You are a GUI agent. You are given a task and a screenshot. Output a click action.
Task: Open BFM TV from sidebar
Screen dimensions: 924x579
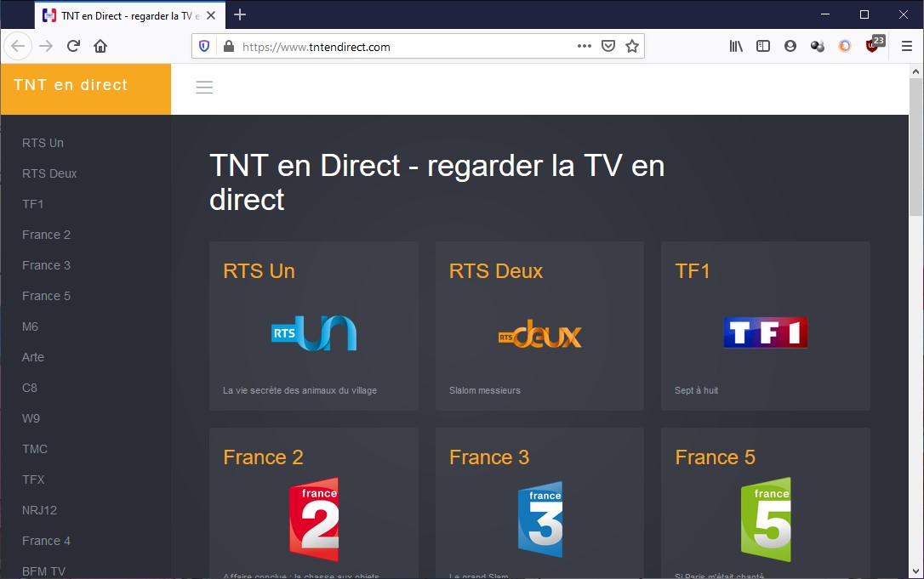pos(43,571)
